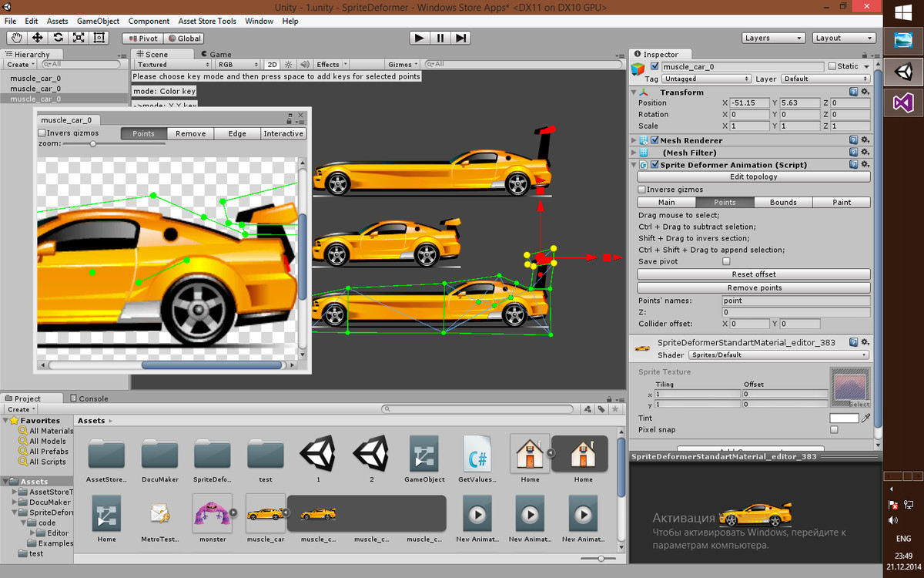Click the ENG language indicator

(x=903, y=539)
